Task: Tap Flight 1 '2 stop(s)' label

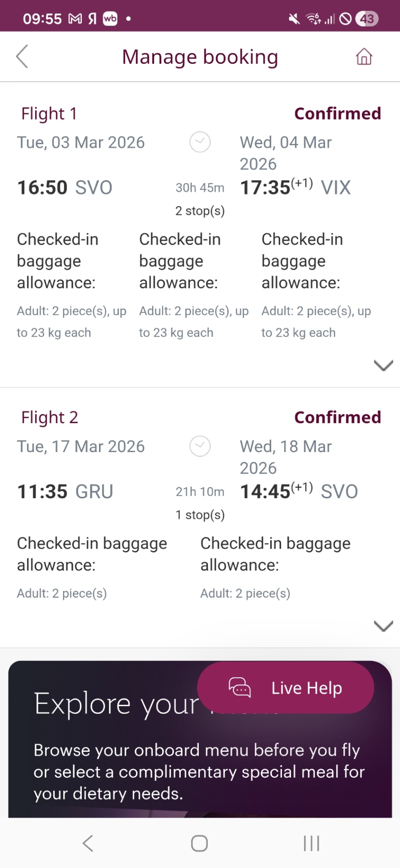Action: coord(200,211)
